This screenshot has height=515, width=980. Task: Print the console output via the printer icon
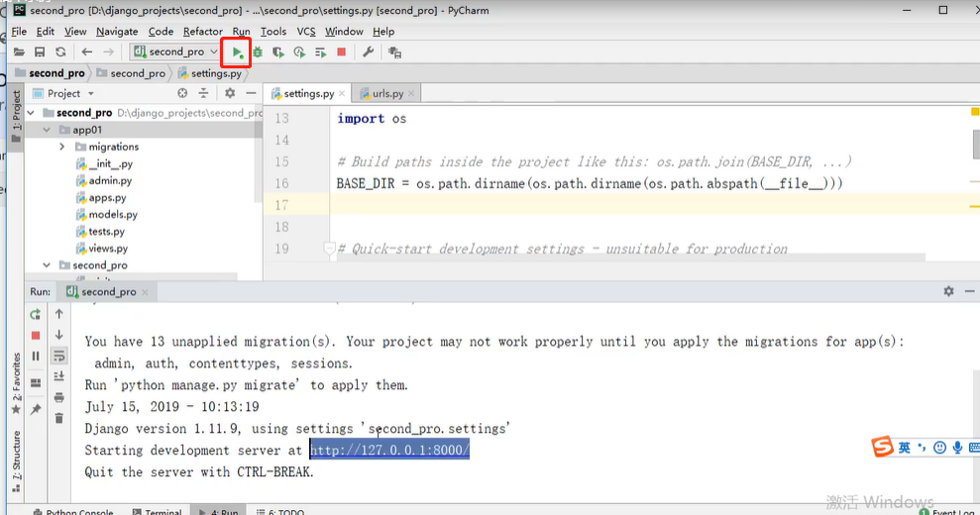58,397
